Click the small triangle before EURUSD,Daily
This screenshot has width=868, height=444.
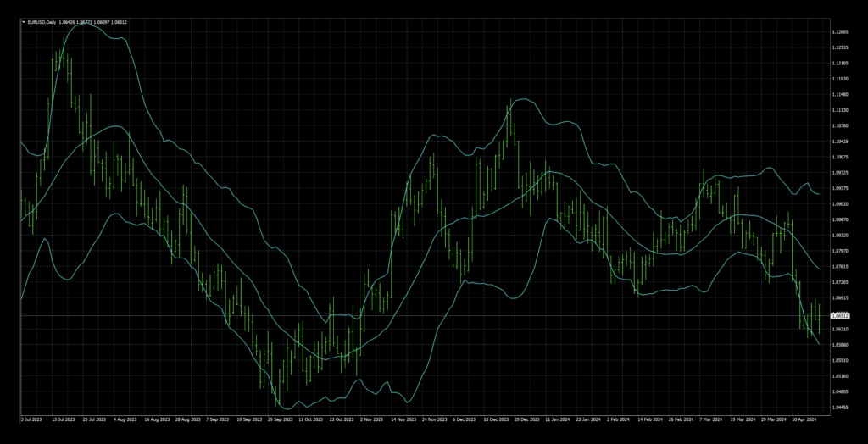pyautogui.click(x=23, y=22)
